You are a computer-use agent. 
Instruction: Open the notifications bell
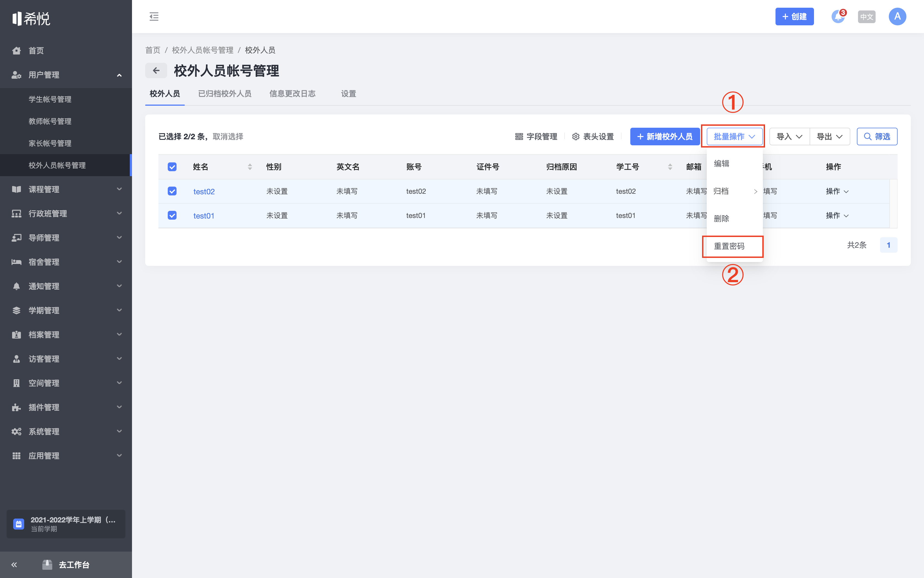838,17
